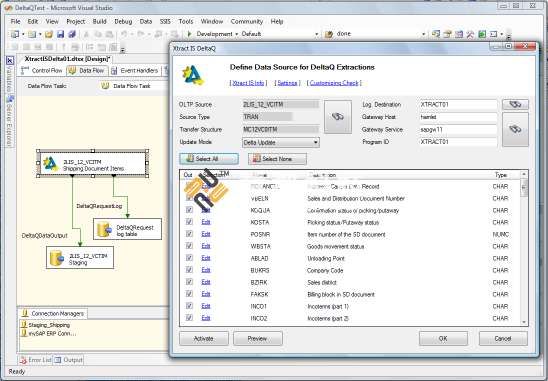Click the green Start Page toolbar icon
Viewport: 548px width, 381px height.
pyautogui.click(x=482, y=34)
